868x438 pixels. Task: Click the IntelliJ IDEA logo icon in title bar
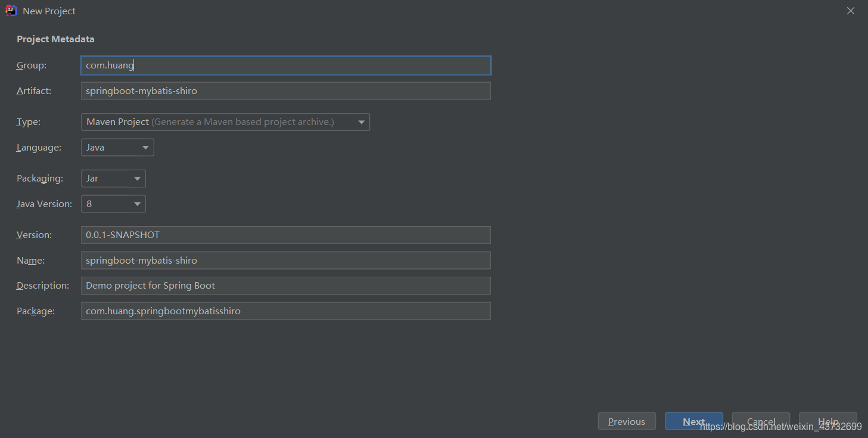click(x=11, y=11)
